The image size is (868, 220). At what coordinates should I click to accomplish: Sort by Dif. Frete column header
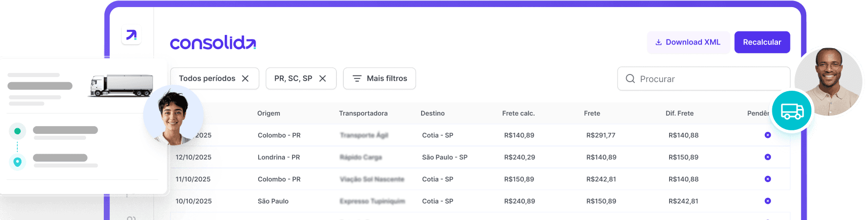[x=680, y=113]
